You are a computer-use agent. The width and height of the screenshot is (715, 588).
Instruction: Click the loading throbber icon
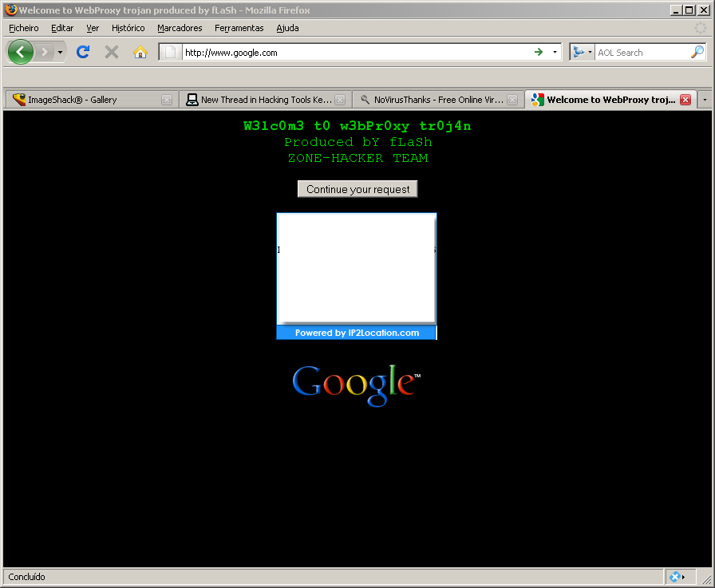coord(700,28)
